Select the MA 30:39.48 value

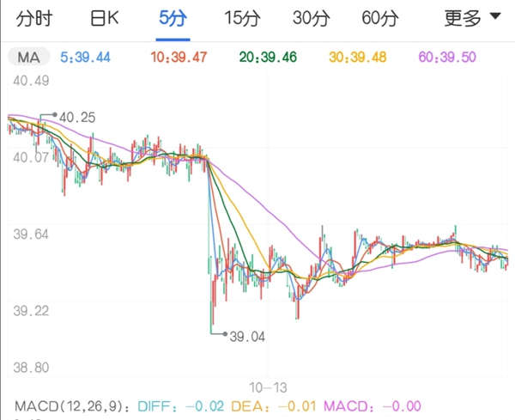click(x=358, y=58)
